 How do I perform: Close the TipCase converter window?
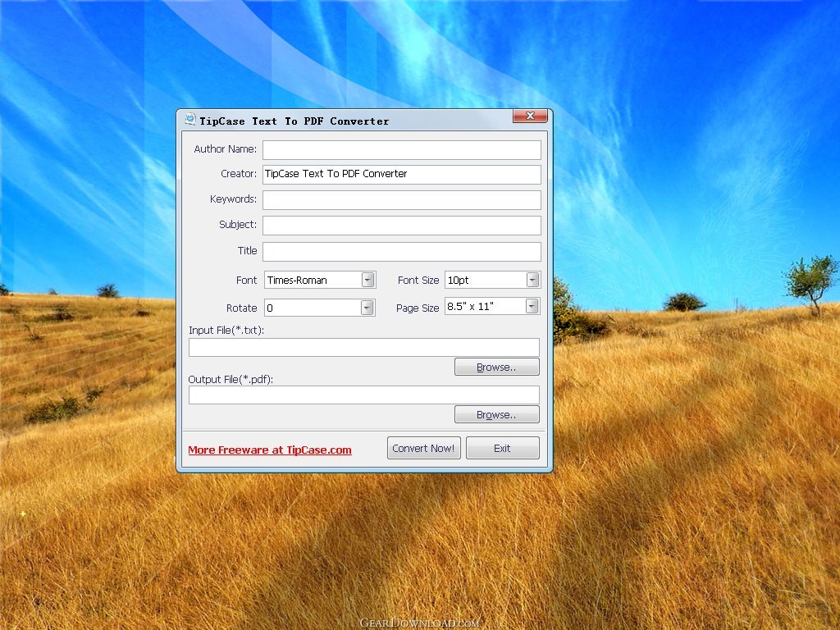click(530, 116)
